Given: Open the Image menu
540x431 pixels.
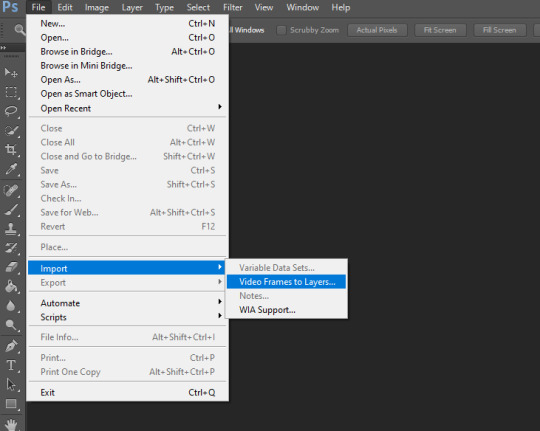Looking at the screenshot, I should (97, 7).
